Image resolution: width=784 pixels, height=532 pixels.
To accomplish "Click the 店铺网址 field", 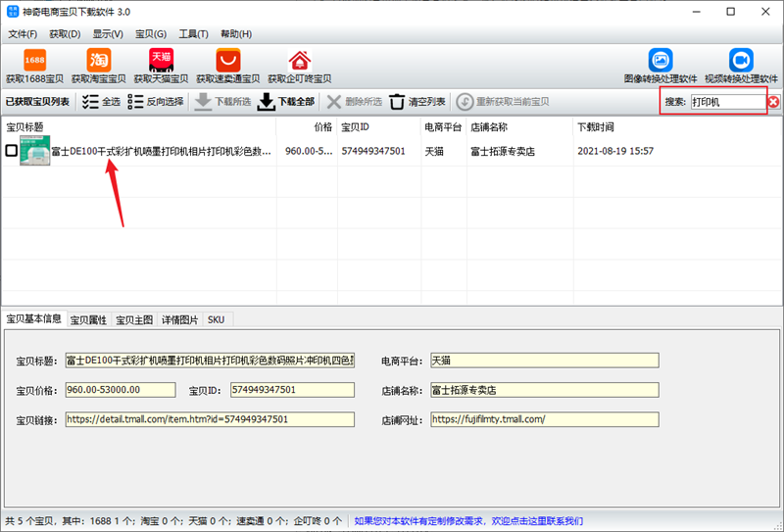I will tap(545, 419).
